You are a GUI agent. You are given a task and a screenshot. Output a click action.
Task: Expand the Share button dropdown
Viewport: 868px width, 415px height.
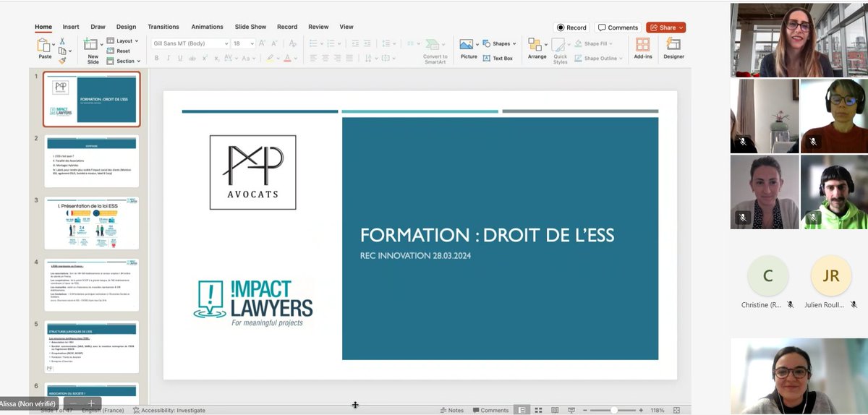point(681,27)
